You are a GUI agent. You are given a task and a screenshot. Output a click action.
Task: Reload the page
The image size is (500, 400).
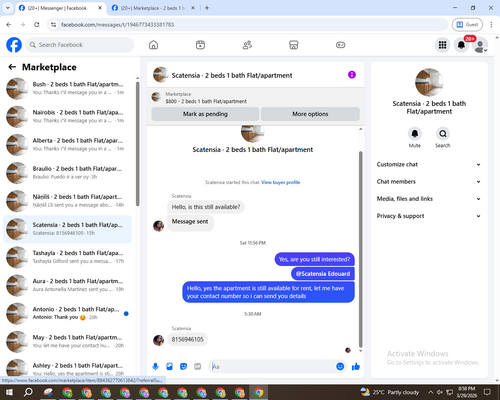[x=37, y=25]
